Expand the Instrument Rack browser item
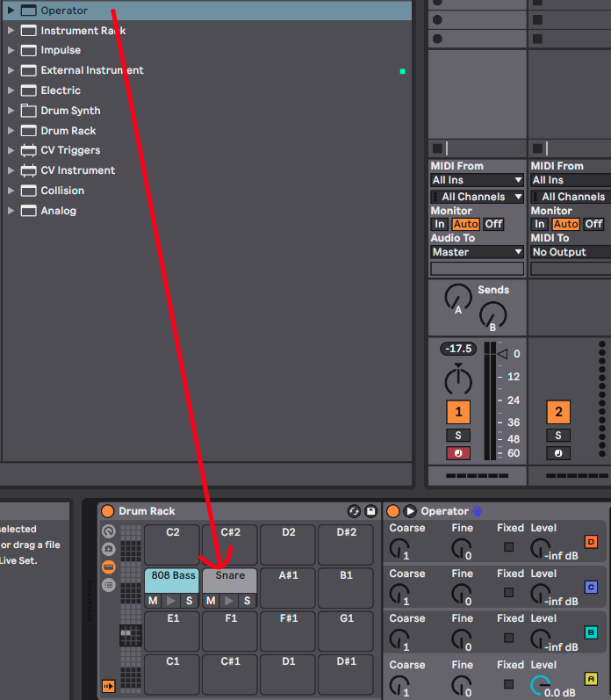This screenshot has height=700, width=611. (x=11, y=31)
